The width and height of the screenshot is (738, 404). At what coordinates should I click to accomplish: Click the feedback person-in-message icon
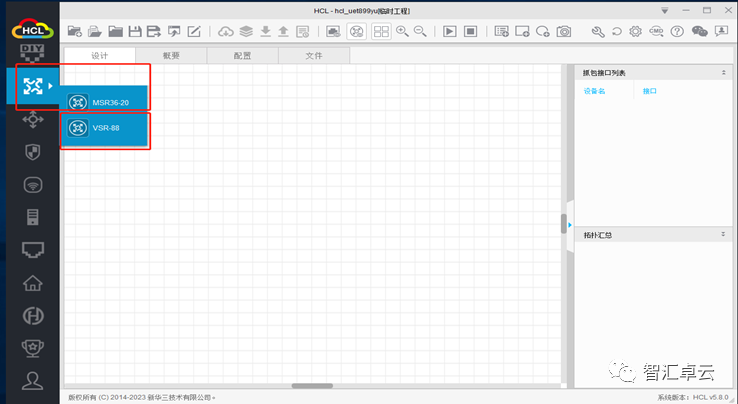point(722,32)
